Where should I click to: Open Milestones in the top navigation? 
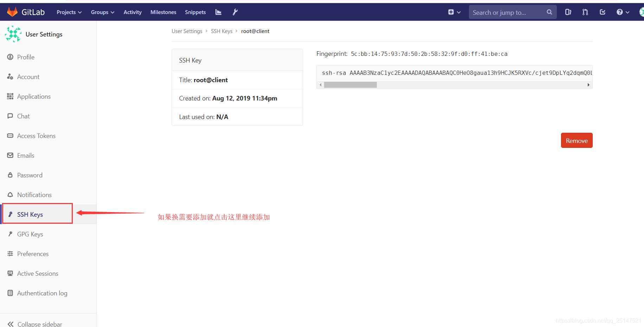click(163, 12)
